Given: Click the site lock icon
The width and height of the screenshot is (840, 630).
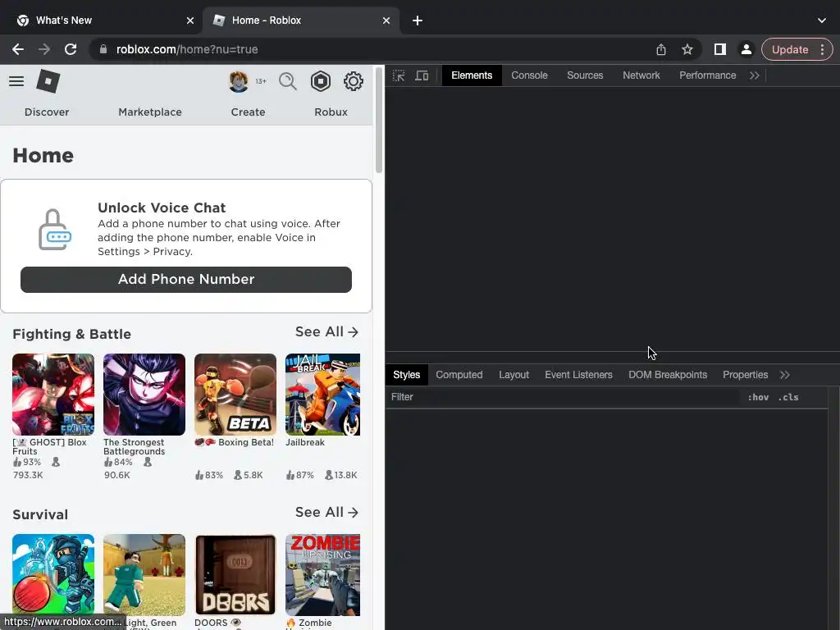Looking at the screenshot, I should click(103, 49).
